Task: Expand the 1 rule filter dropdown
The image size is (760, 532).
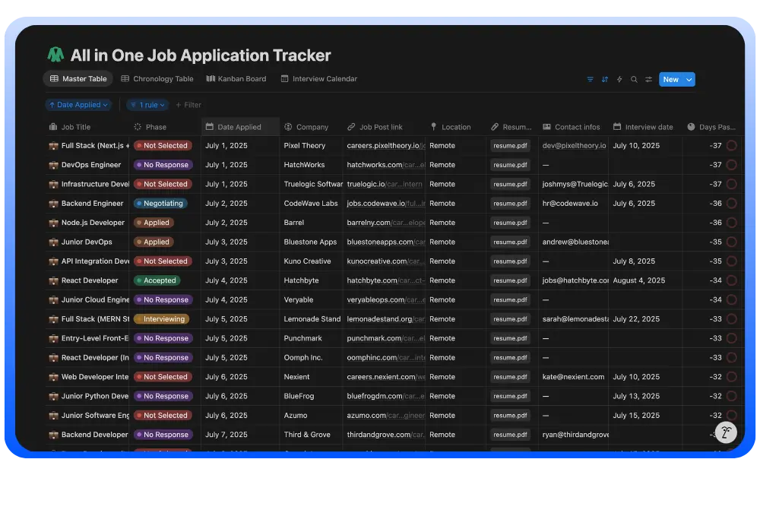Action: pos(147,104)
